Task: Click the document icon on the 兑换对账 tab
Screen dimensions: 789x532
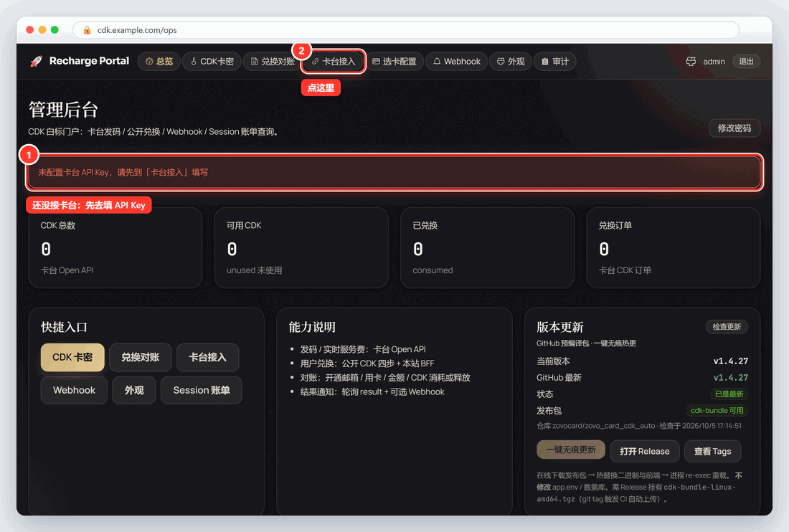Action: [255, 62]
